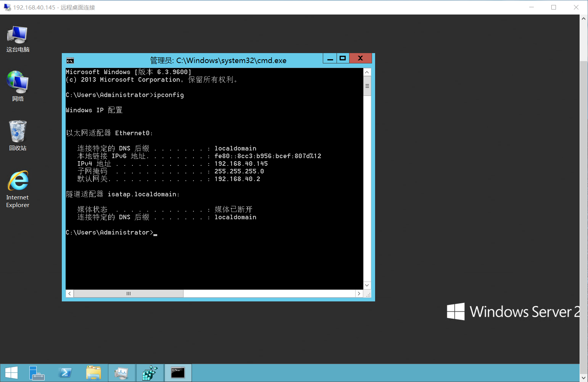Screen dimensions: 588x382
Task: Click the fe80::8cc3:b956:bcef:807d%12 IPv6 text
Action: tap(268, 156)
